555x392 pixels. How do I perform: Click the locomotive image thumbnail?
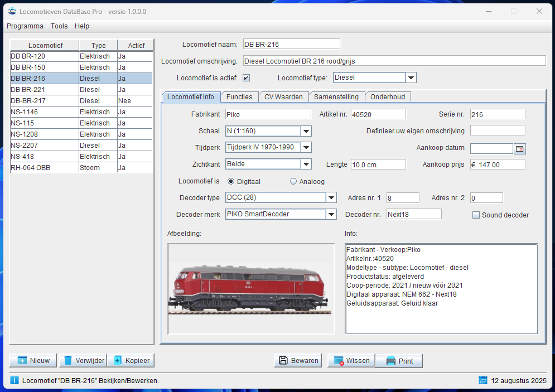click(x=251, y=289)
